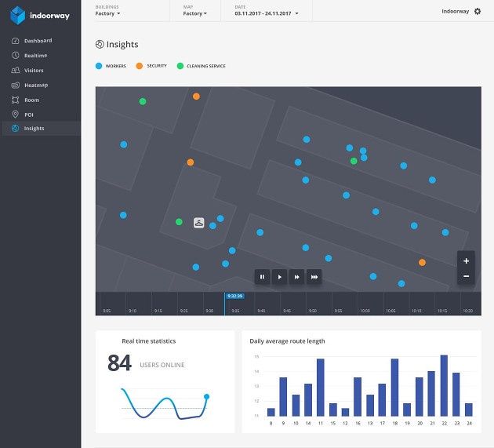
Task: Expand the Map Factory dropdown
Action: coord(195,13)
